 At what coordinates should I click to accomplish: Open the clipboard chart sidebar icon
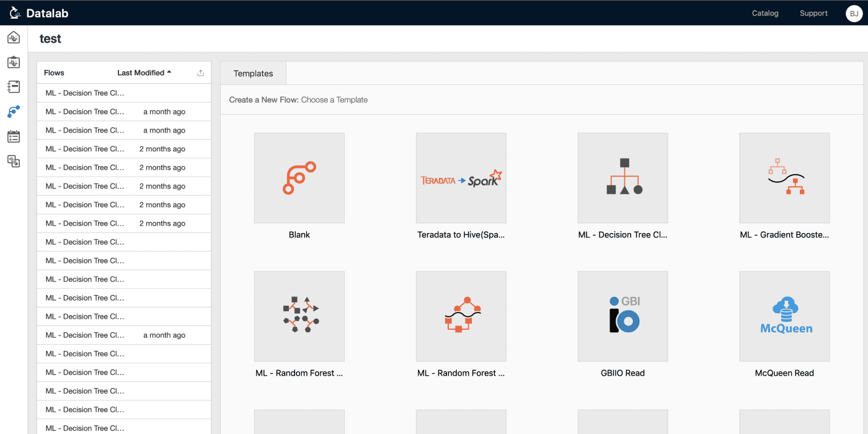pos(14,62)
